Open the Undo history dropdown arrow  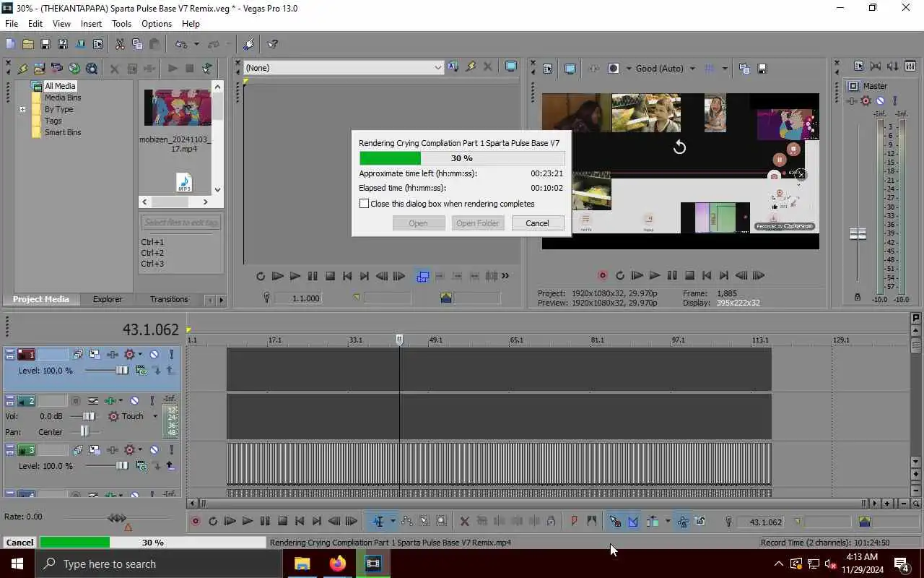(x=196, y=44)
